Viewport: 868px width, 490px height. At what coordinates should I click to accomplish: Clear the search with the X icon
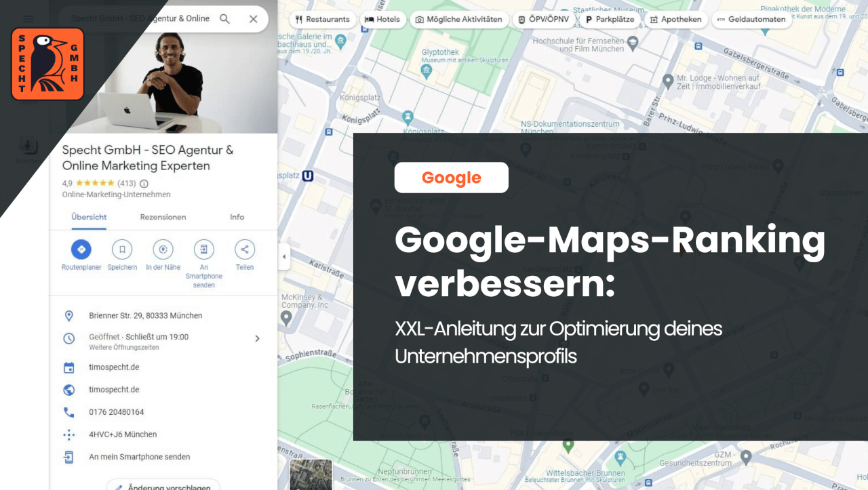pyautogui.click(x=253, y=19)
